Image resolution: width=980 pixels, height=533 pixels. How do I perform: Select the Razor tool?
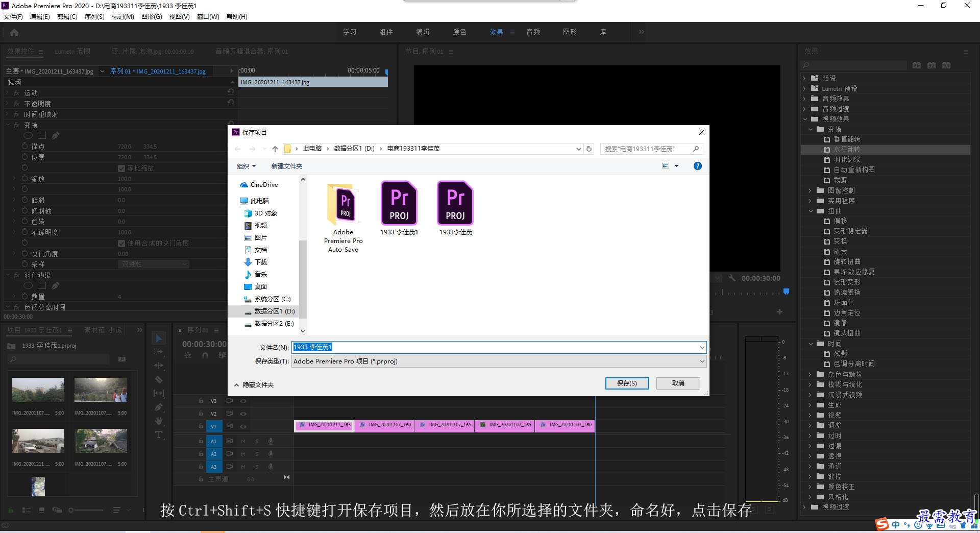[x=159, y=379]
